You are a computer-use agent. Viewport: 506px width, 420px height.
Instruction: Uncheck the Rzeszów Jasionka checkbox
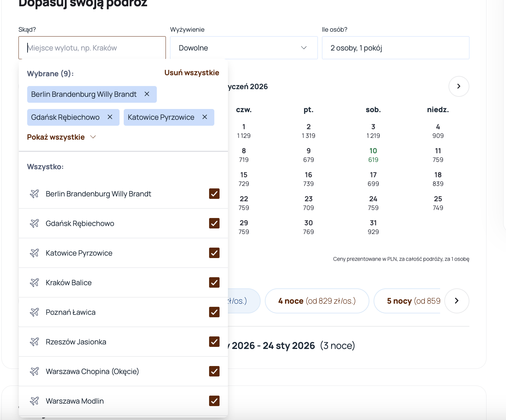click(x=214, y=342)
